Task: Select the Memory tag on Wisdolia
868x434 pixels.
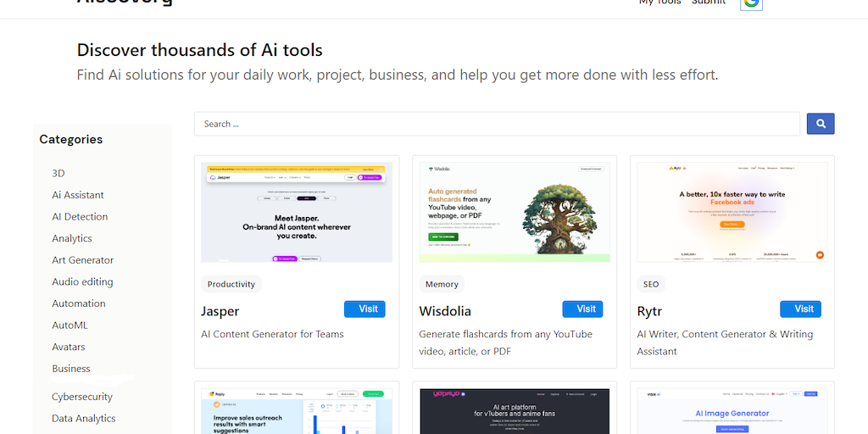Action: (x=442, y=284)
